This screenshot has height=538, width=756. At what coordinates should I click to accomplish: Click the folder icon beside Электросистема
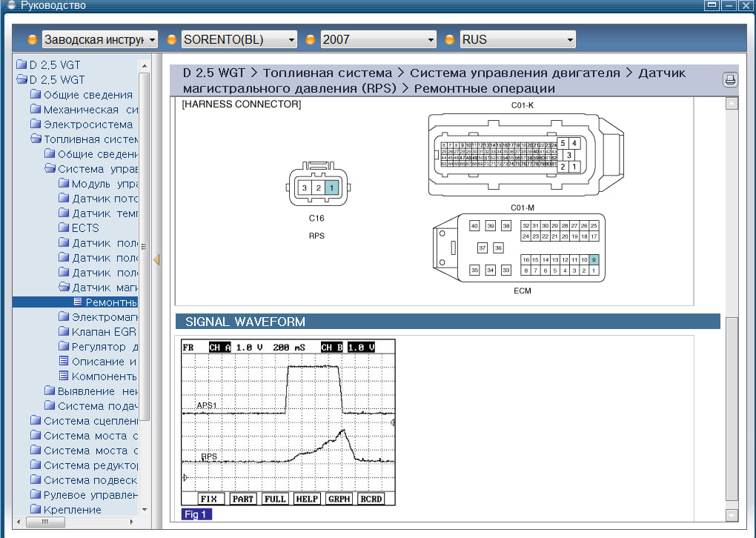pyautogui.click(x=36, y=124)
